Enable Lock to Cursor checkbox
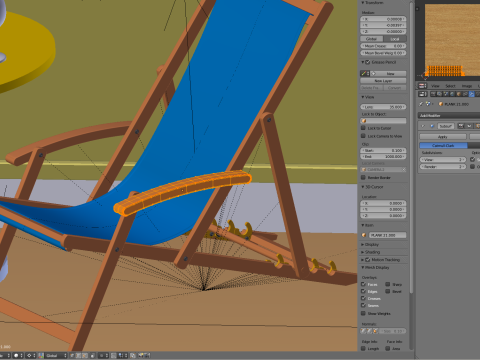480x360 pixels. point(364,128)
